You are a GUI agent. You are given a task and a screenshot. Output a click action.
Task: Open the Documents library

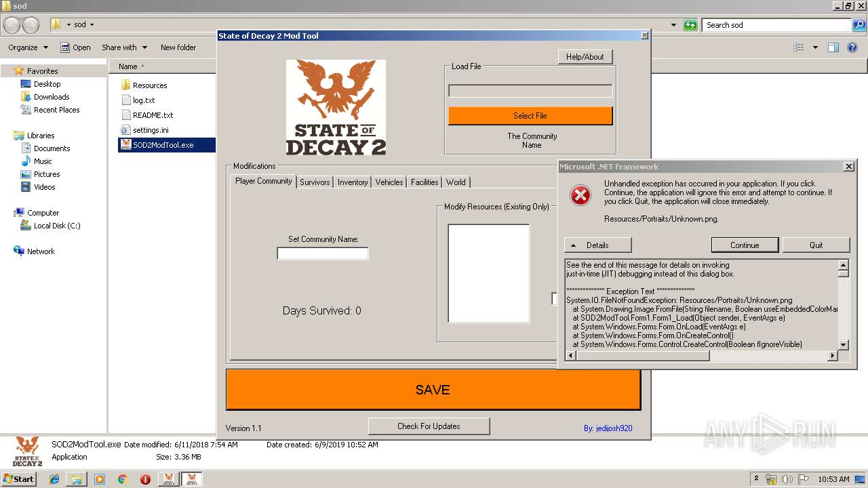[x=52, y=148]
